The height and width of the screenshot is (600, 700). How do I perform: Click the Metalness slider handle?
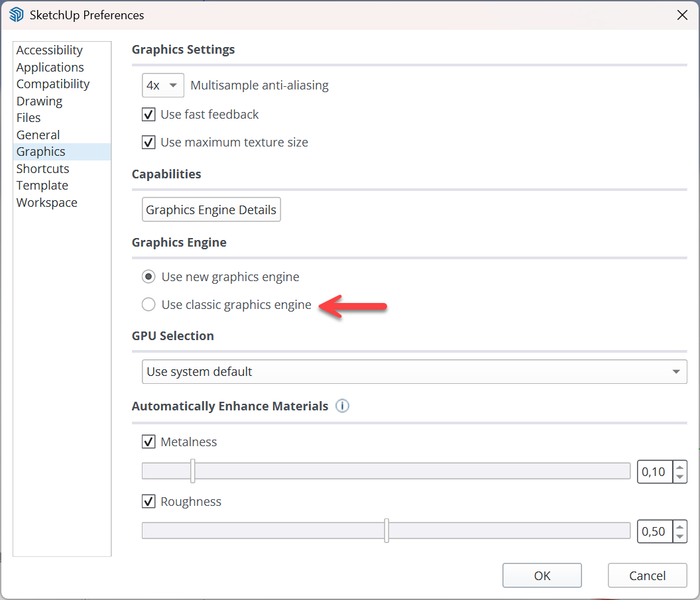pyautogui.click(x=193, y=471)
